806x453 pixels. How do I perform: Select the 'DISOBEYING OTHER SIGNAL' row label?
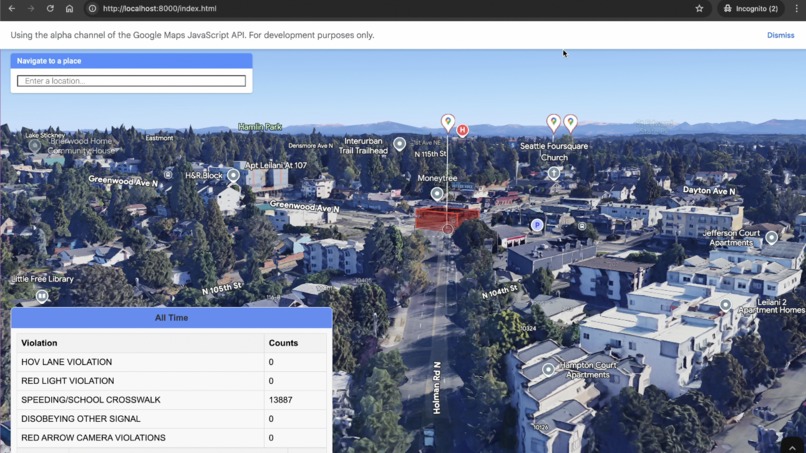click(x=81, y=419)
